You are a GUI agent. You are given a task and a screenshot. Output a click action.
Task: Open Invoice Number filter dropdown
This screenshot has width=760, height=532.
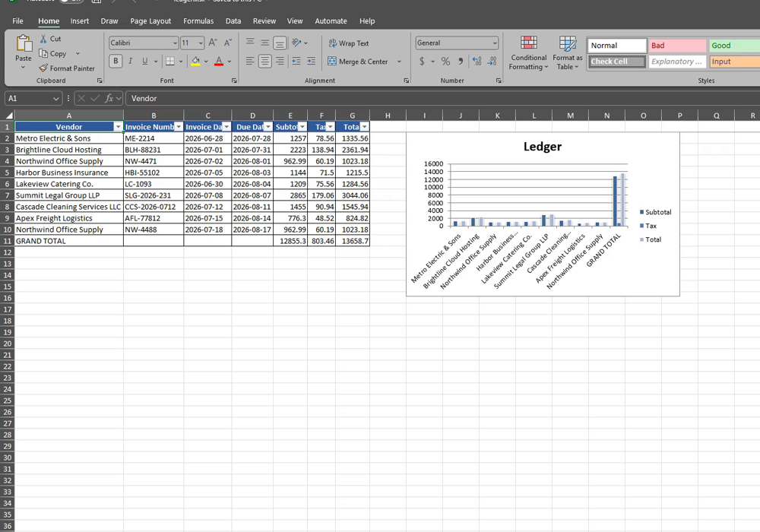coord(179,127)
